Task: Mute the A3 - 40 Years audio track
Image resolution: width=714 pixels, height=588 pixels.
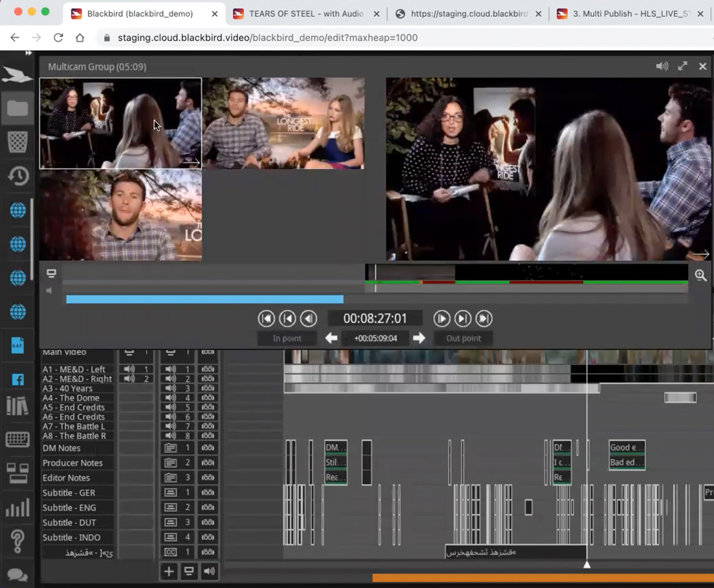Action: click(x=170, y=388)
